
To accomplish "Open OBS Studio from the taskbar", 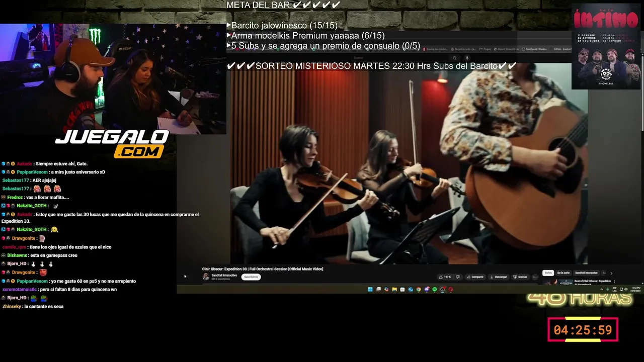I will 443,289.
